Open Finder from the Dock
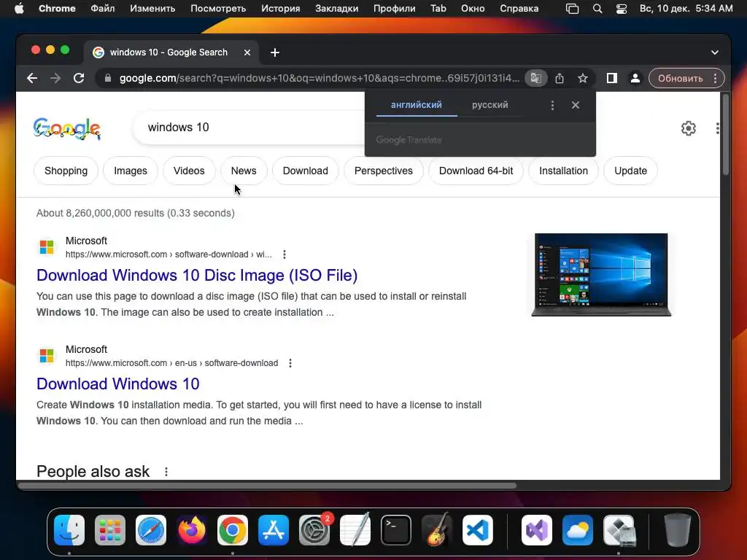The height and width of the screenshot is (560, 747). [x=69, y=530]
